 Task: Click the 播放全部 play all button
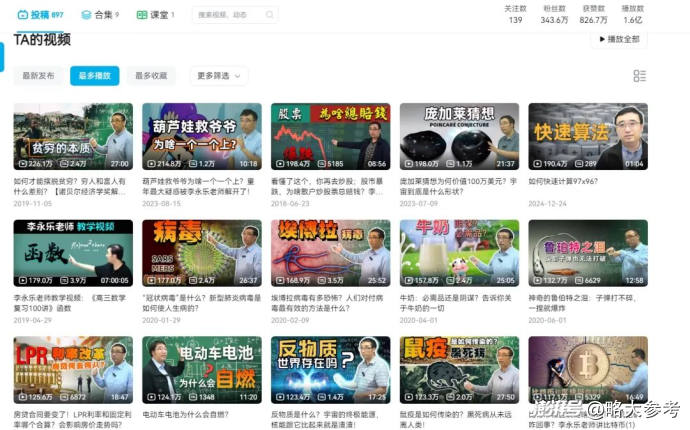pos(619,40)
